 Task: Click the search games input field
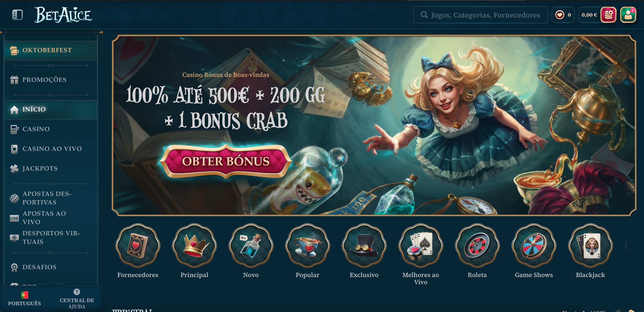[x=481, y=15]
